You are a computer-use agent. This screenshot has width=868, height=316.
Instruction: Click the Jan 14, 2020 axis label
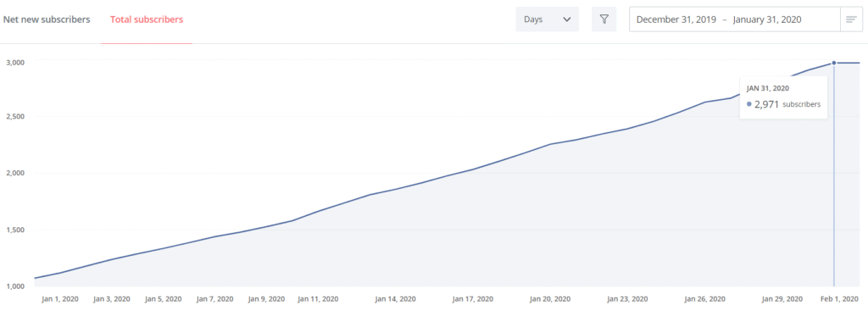(395, 299)
